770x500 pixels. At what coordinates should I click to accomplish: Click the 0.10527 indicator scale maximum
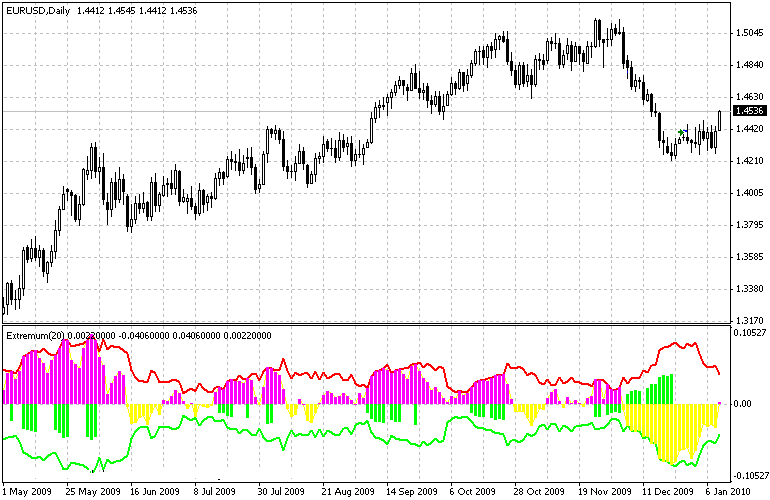tap(750, 333)
